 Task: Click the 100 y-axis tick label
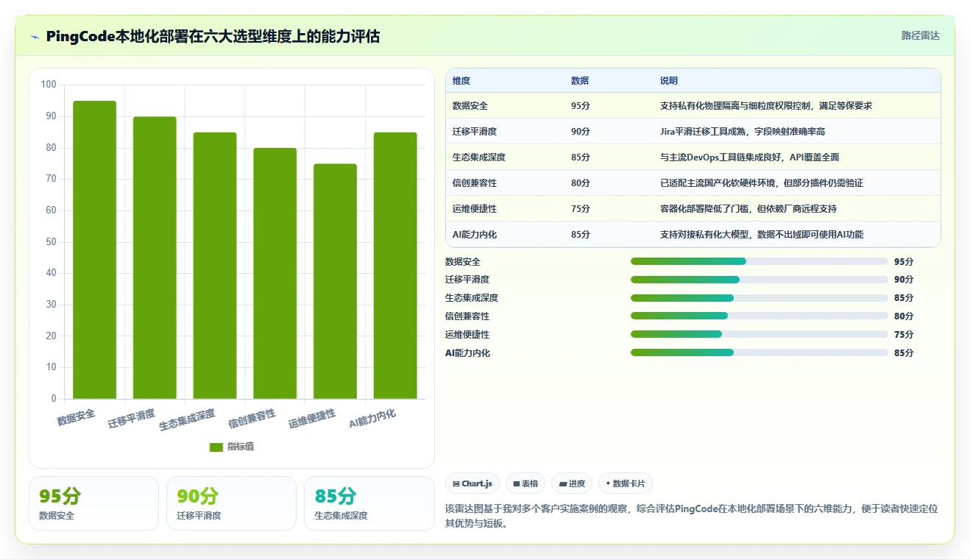(49, 85)
